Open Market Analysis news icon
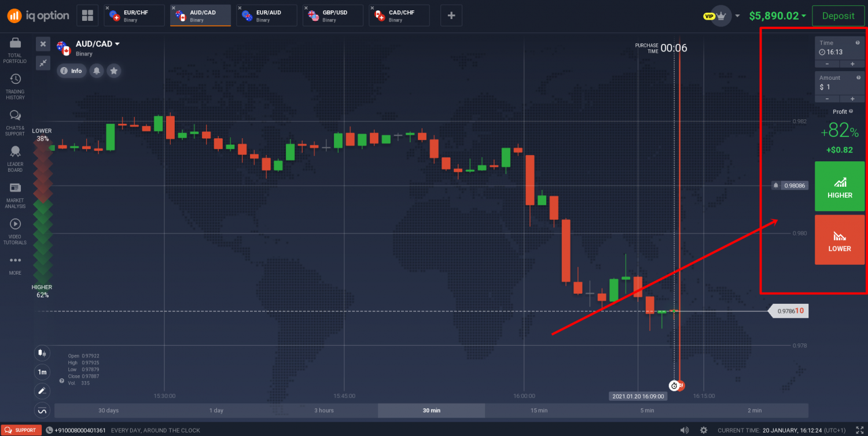 coord(16,188)
